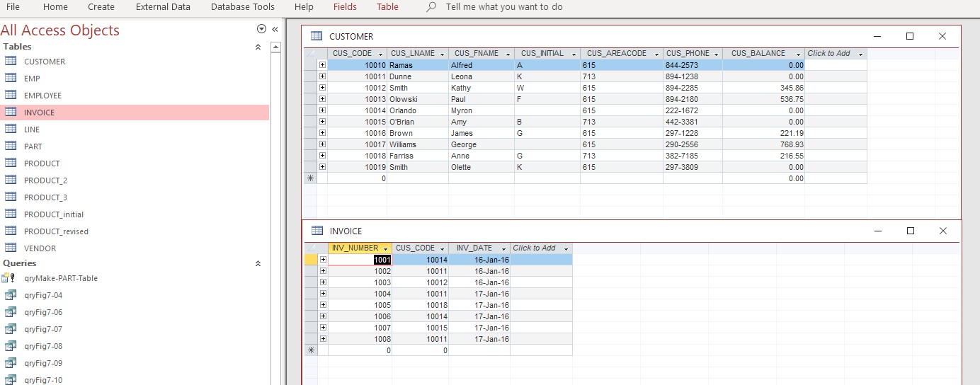The width and height of the screenshot is (980, 385).
Task: Collapse the Tables group in navigation pane
Action: pyautogui.click(x=258, y=47)
